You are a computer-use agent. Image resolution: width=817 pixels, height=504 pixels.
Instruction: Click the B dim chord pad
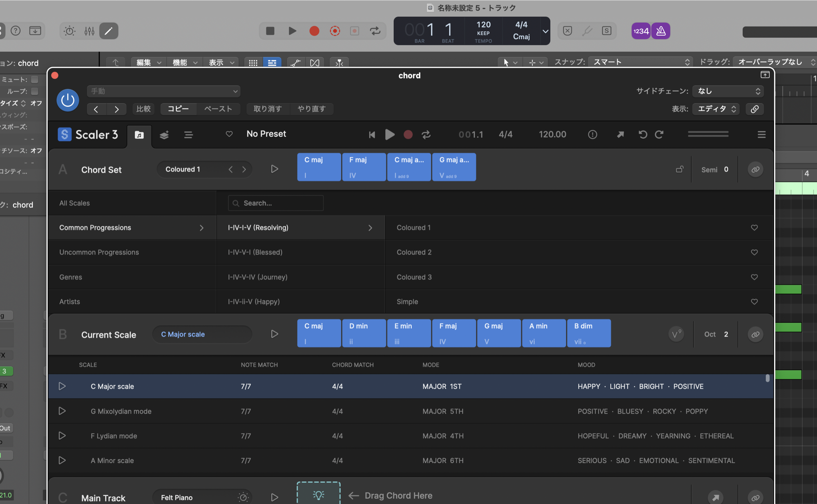[589, 333]
